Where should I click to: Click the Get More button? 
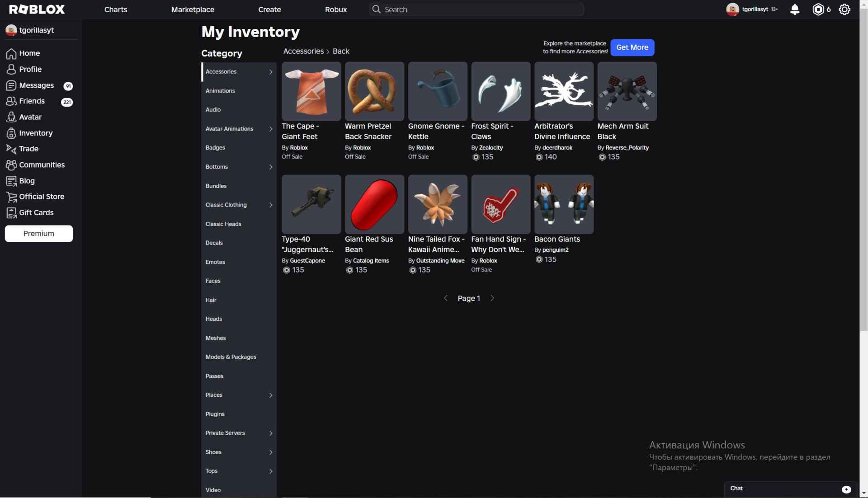(x=632, y=47)
